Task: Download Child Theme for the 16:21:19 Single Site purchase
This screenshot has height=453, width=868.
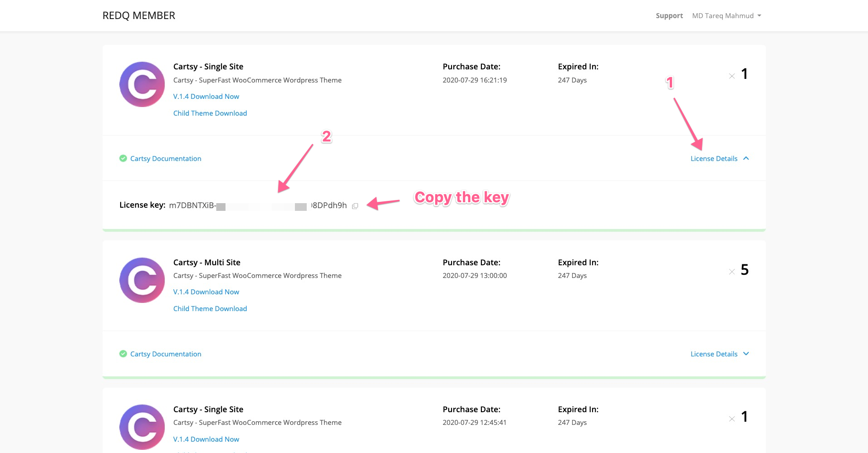Action: pyautogui.click(x=210, y=113)
